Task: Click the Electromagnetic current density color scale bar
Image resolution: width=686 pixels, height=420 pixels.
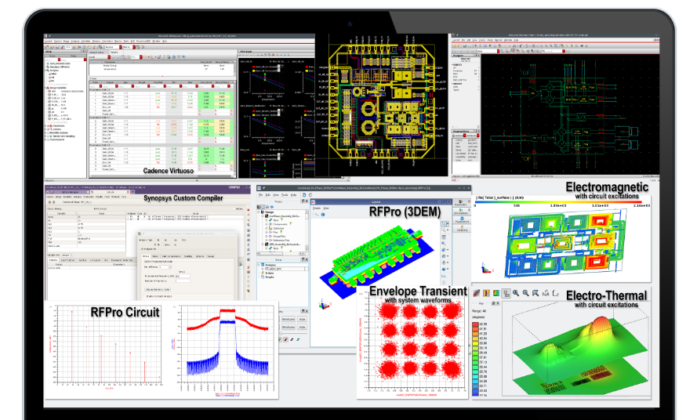Action: [559, 202]
